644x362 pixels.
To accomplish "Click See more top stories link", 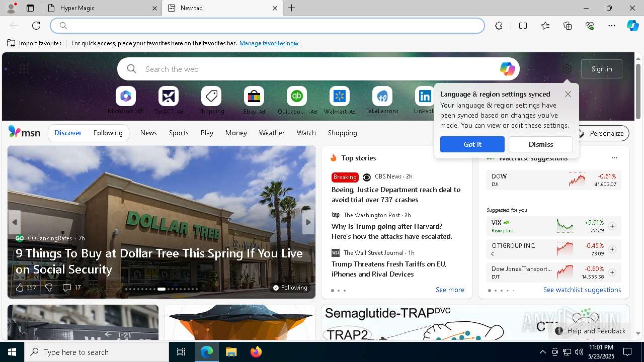I will (450, 290).
